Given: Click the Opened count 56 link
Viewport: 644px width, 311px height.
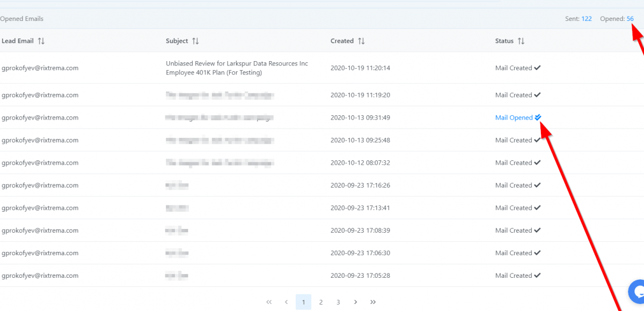Looking at the screenshot, I should [x=630, y=19].
